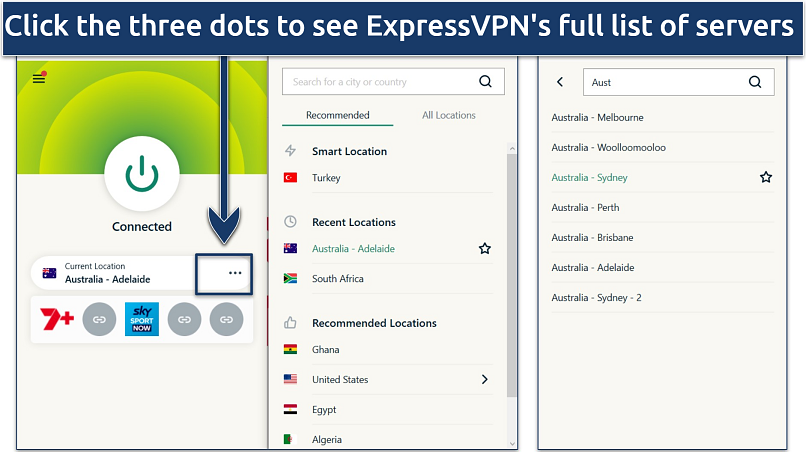The height and width of the screenshot is (452, 806).
Task: Switch to the Recommended tab
Action: pos(338,115)
